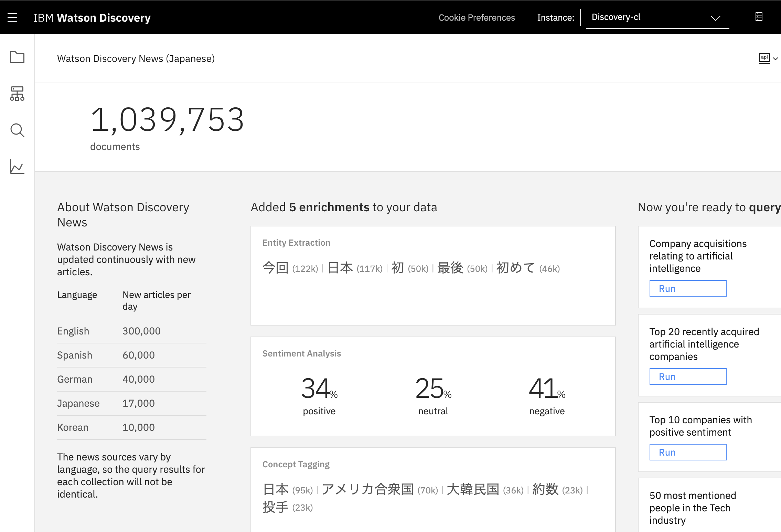Click the Language column header
Viewport: 781px width, 532px height.
pos(77,295)
